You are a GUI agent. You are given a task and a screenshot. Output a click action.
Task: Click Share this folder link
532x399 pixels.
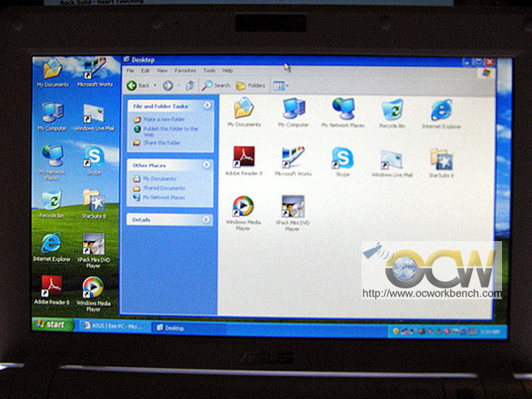tap(157, 142)
